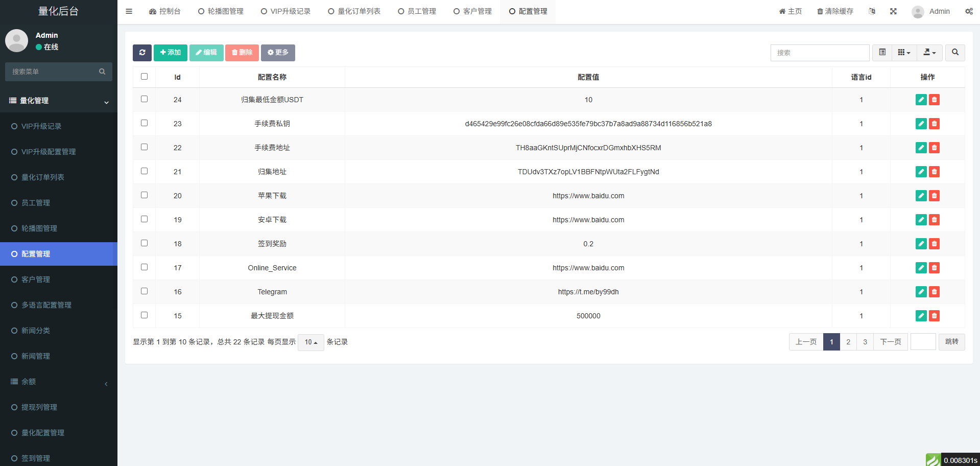Image resolution: width=980 pixels, height=466 pixels.
Task: Delete row 20 苹果下载
Action: click(934, 196)
